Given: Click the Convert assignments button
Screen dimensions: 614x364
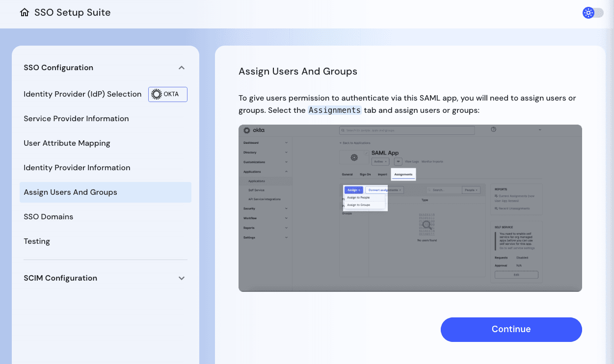Looking at the screenshot, I should 383,190.
